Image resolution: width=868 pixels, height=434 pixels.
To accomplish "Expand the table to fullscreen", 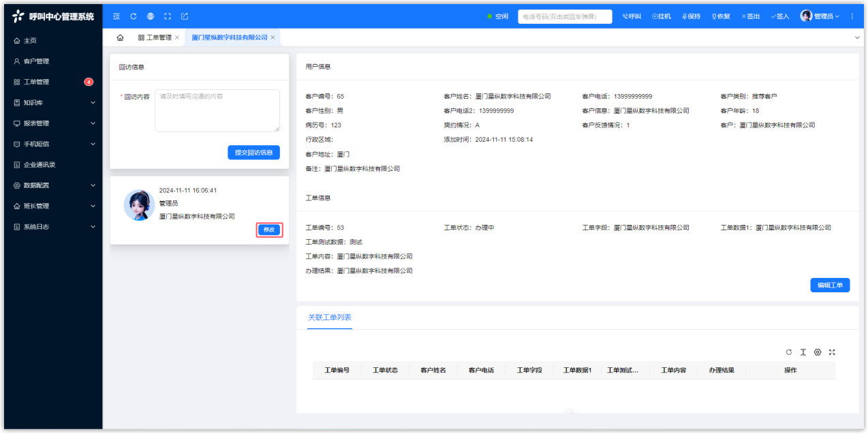I will (832, 352).
